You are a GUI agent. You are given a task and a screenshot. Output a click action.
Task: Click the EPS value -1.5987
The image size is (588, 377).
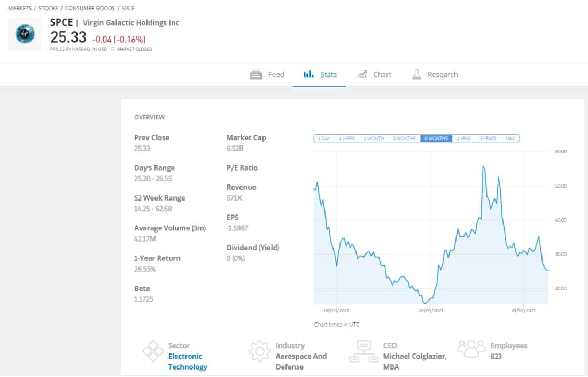237,228
